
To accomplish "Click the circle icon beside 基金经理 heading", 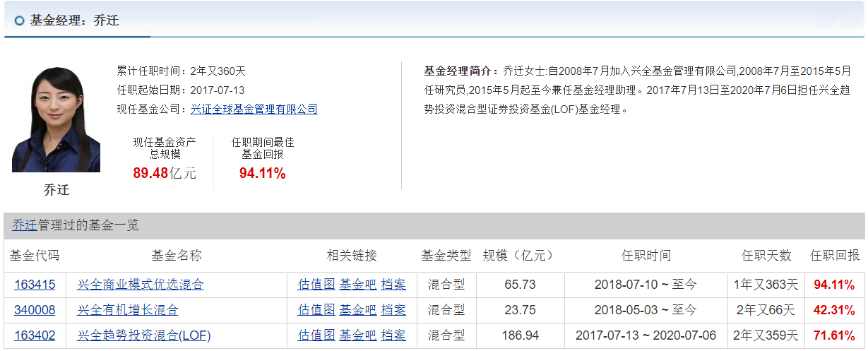I will point(20,20).
